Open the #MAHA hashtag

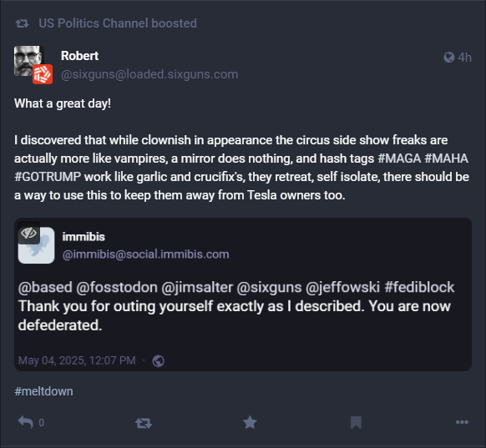[x=446, y=159]
